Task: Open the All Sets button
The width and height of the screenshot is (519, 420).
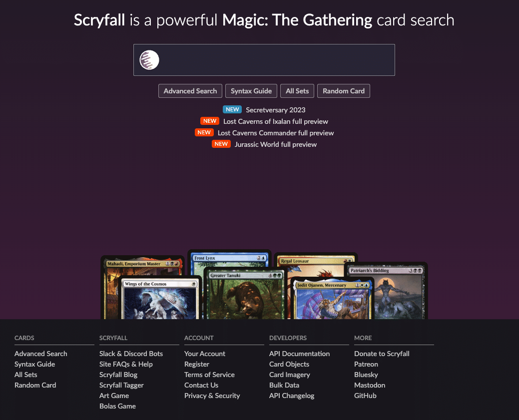Action: (297, 91)
